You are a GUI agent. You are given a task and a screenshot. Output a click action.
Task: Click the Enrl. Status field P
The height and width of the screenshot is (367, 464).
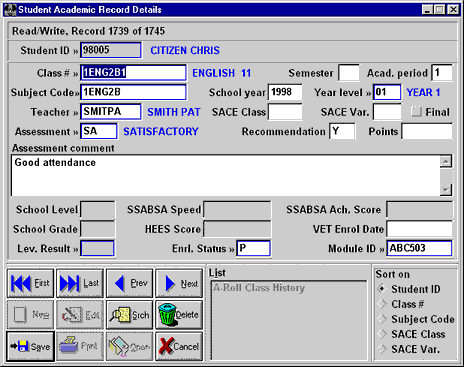tap(253, 249)
